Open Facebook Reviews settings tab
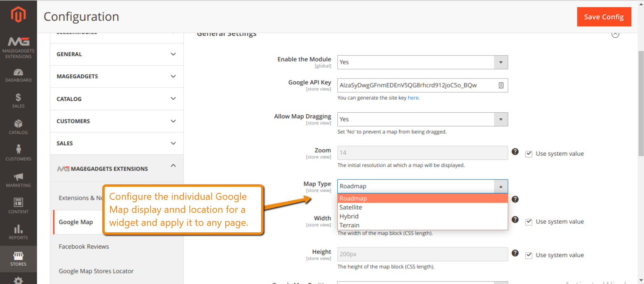This screenshot has width=644, height=284. click(x=84, y=247)
